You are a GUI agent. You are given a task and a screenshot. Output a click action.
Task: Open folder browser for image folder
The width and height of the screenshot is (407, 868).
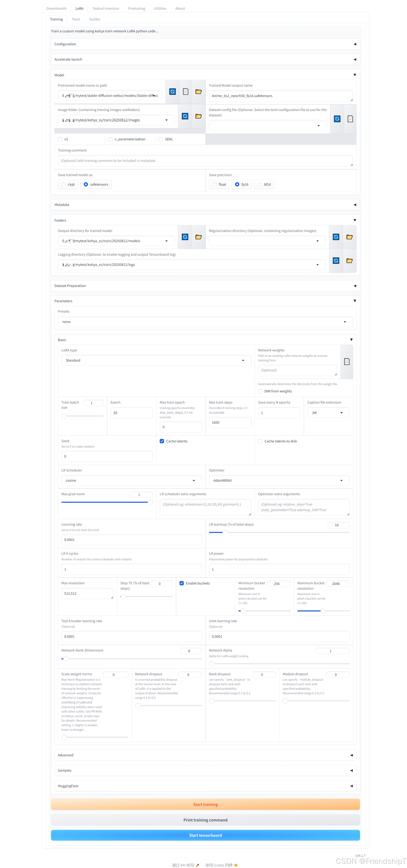[x=199, y=116]
